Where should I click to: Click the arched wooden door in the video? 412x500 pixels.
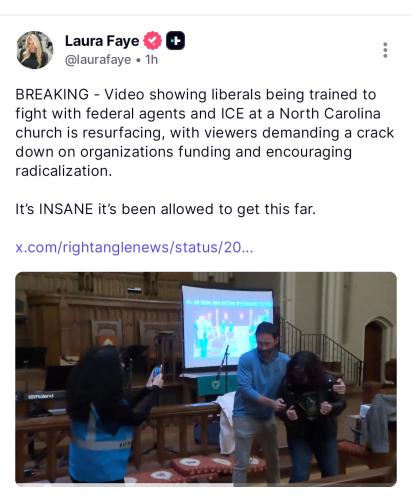(x=373, y=354)
